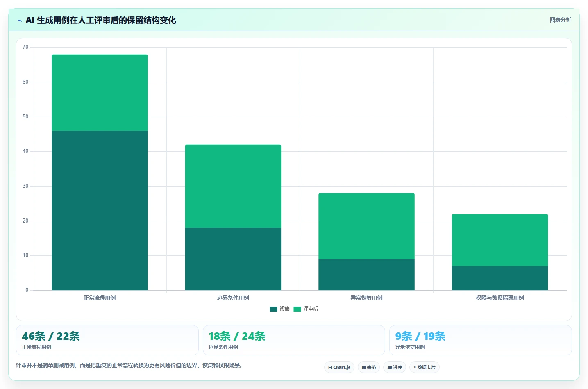Click the y-axis tick label 60
This screenshot has height=389, width=588.
pyautogui.click(x=25, y=82)
